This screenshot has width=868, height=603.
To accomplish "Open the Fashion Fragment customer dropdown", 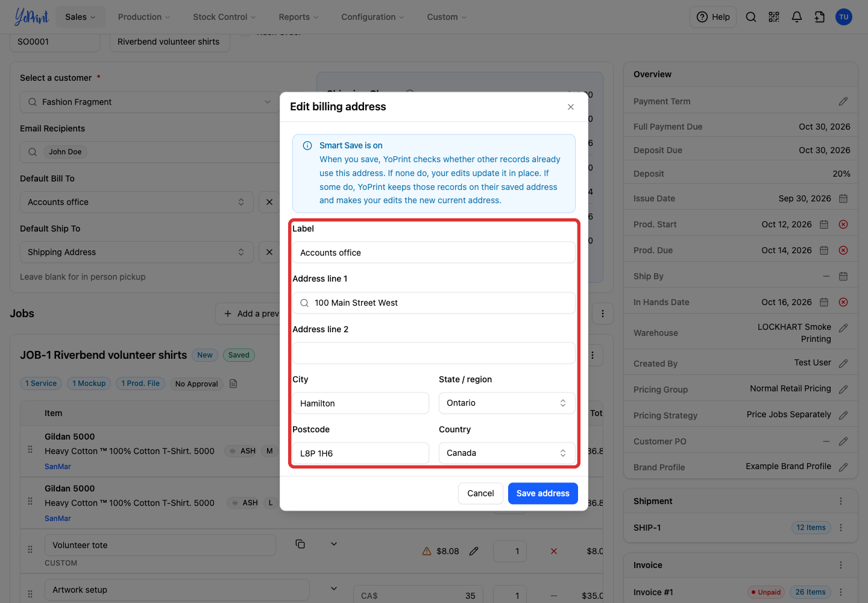I will [149, 102].
